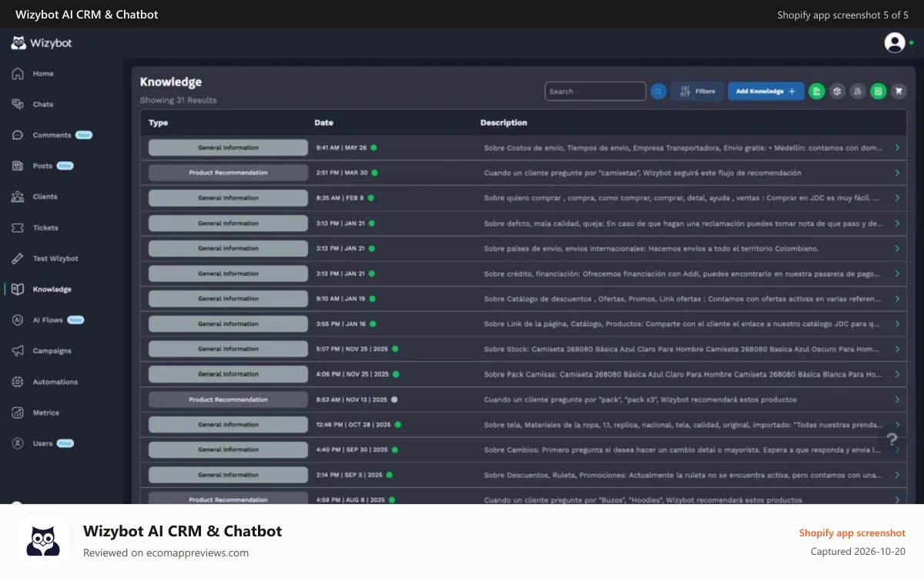Viewport: 924px width, 578px height.
Task: Click the Add Knowledge button
Action: coord(766,92)
